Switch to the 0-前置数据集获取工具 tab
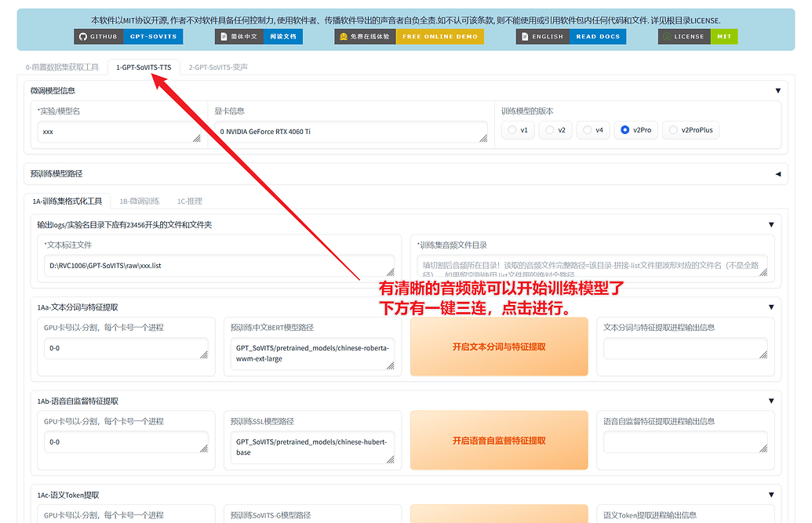The height and width of the screenshot is (523, 812). tap(62, 67)
